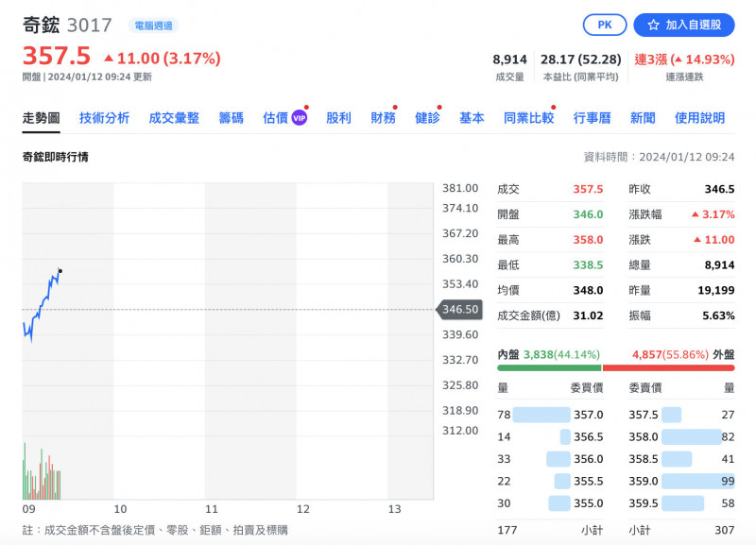756x545 pixels.
Task: Click the 電腦週邊 category tag
Action: [x=153, y=26]
